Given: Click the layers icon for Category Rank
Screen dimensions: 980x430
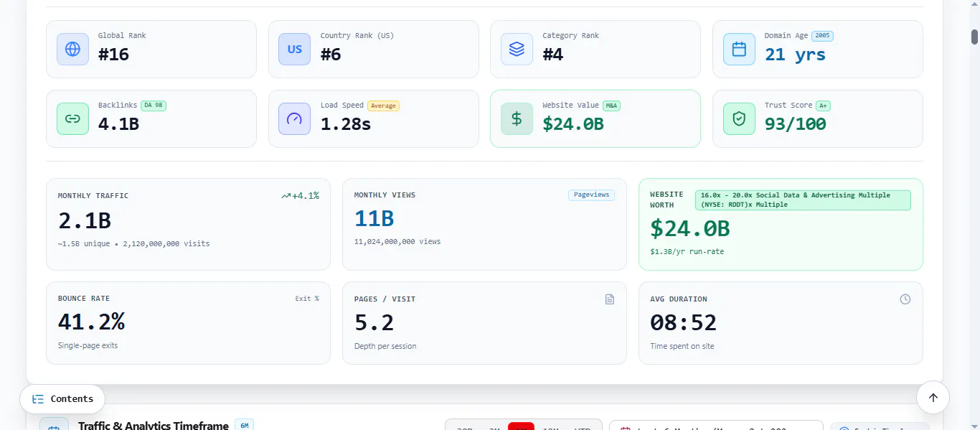Looking at the screenshot, I should tap(517, 50).
